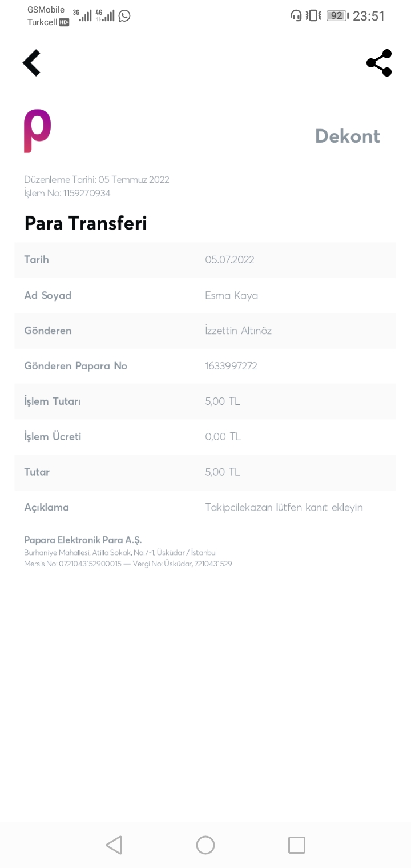Tap the vibrate mode status icon

coord(314,15)
